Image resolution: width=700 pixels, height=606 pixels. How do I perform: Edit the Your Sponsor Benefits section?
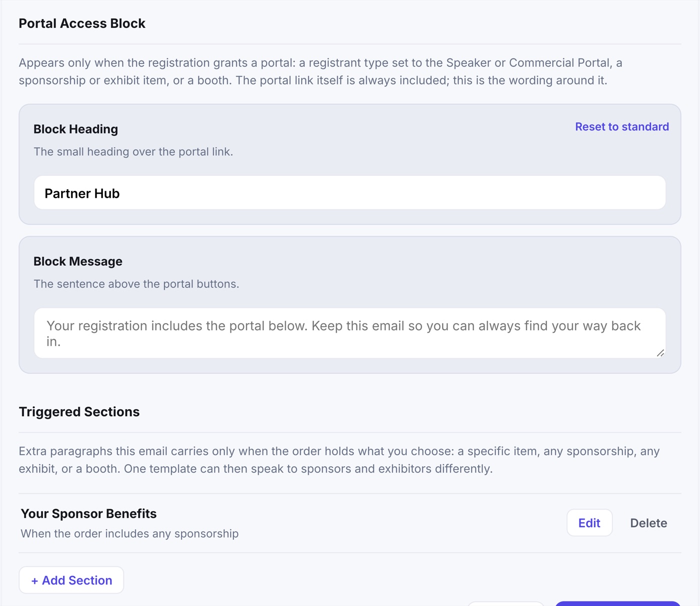589,523
